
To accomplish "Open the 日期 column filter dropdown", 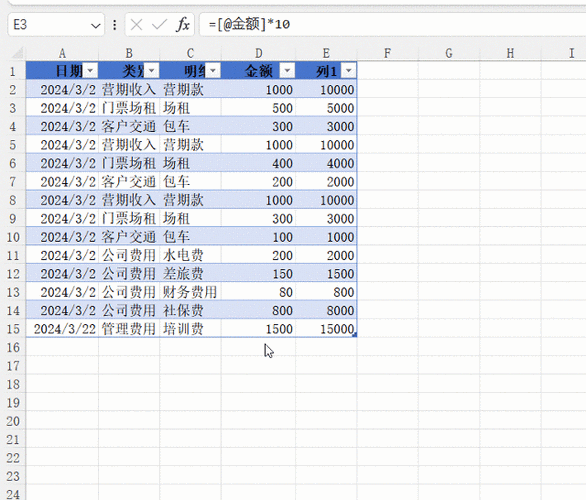I will (x=90, y=70).
